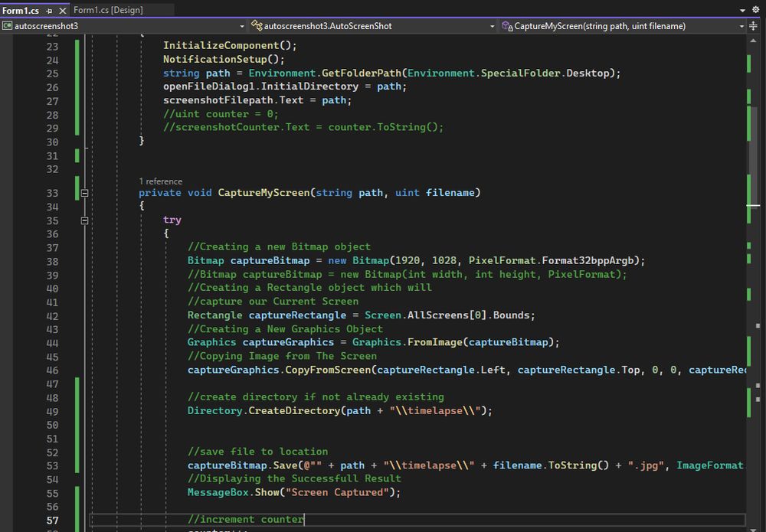Click the vertical scrollbar up arrow
Screen dimensions: 766x532
tap(752, 40)
